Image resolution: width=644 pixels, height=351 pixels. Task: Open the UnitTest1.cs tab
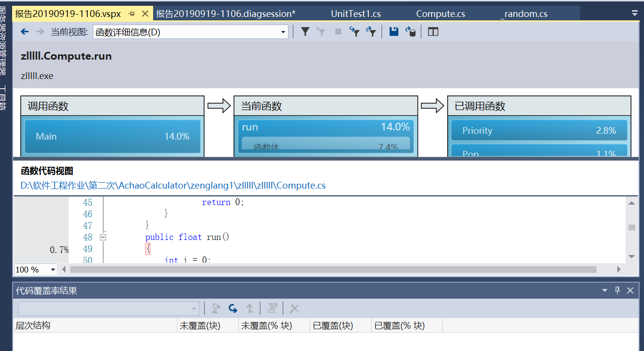[x=356, y=14]
